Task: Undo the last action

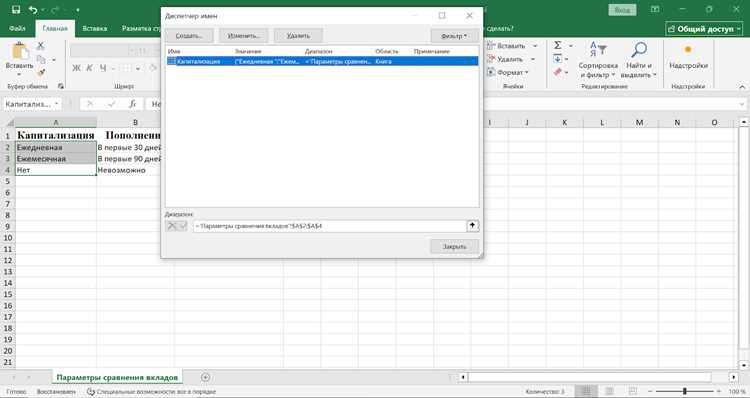Action: pyautogui.click(x=33, y=10)
